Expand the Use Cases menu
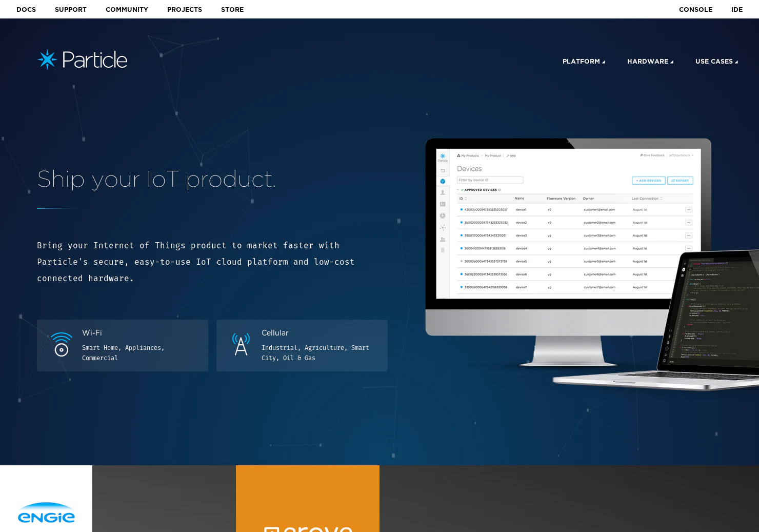This screenshot has height=532, width=759. [x=716, y=62]
